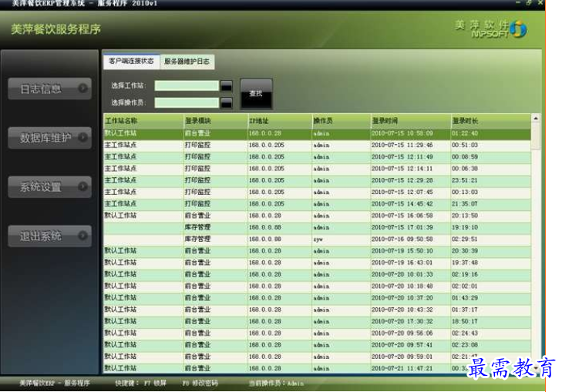
Task: Click the 登录时长 column header
Action: point(490,121)
